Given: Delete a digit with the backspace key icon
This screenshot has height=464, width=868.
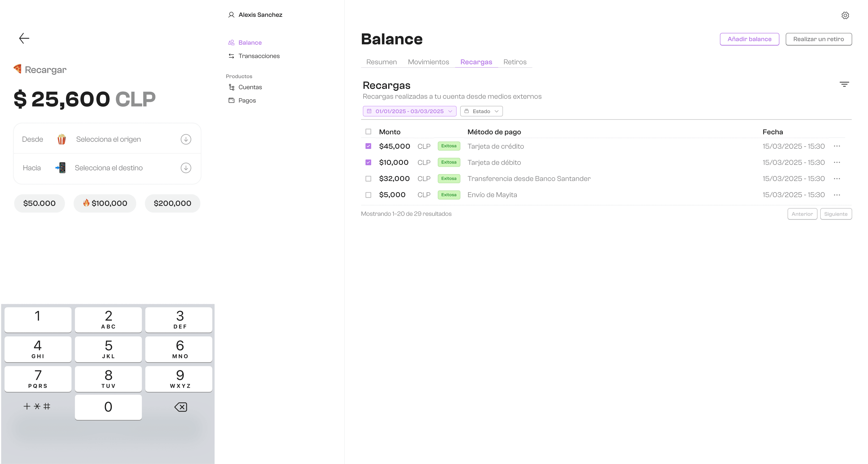Looking at the screenshot, I should (181, 407).
